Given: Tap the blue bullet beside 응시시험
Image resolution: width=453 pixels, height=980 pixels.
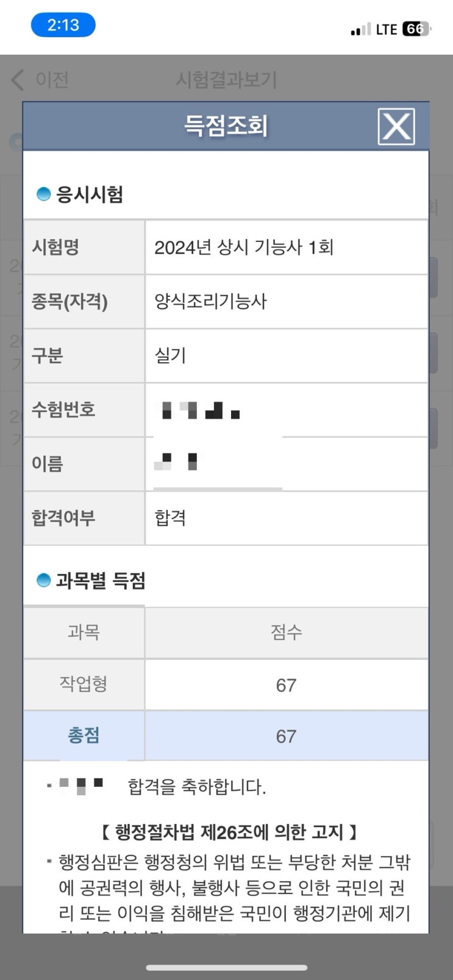Looking at the screenshot, I should [x=43, y=194].
